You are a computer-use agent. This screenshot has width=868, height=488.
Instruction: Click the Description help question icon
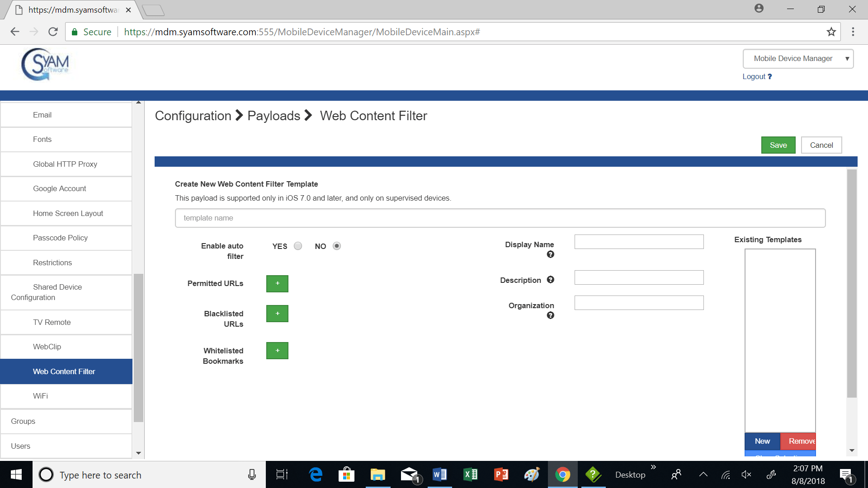(550, 280)
